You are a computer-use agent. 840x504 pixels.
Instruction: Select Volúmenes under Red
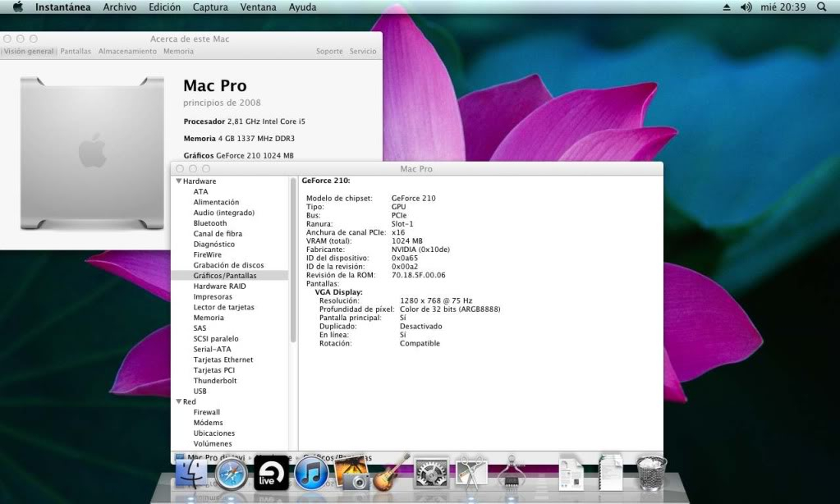[212, 443]
